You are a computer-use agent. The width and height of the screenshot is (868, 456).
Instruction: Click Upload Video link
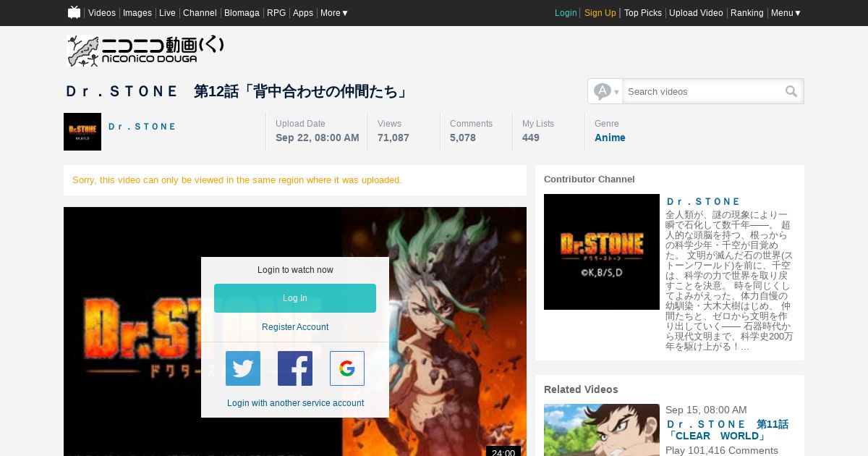point(696,13)
